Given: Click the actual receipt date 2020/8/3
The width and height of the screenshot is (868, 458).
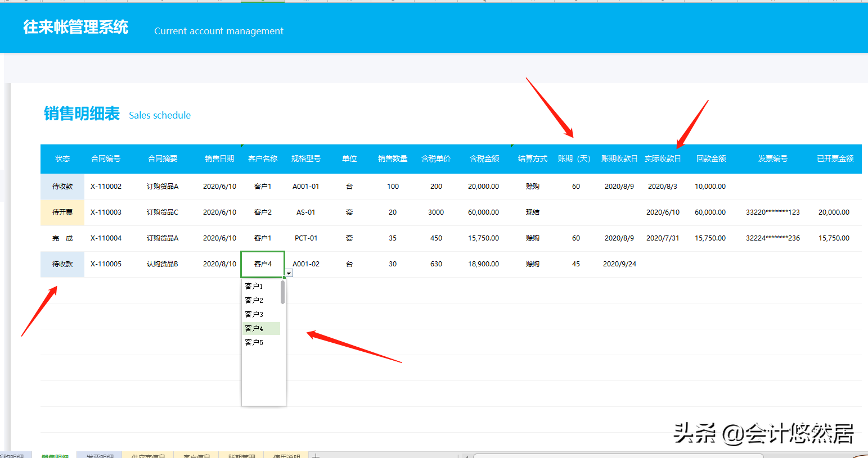Looking at the screenshot, I should click(663, 187).
